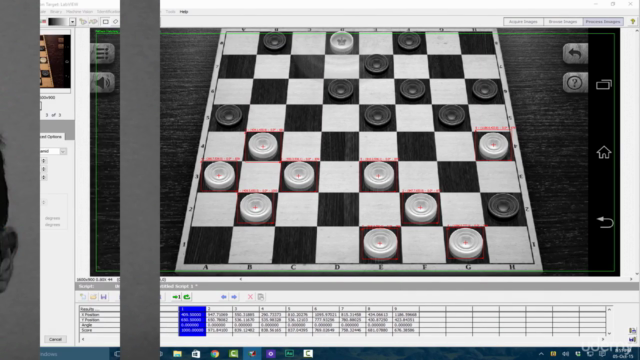Open the Tools menu
Screen dimensions: 640x360
click(170, 11)
